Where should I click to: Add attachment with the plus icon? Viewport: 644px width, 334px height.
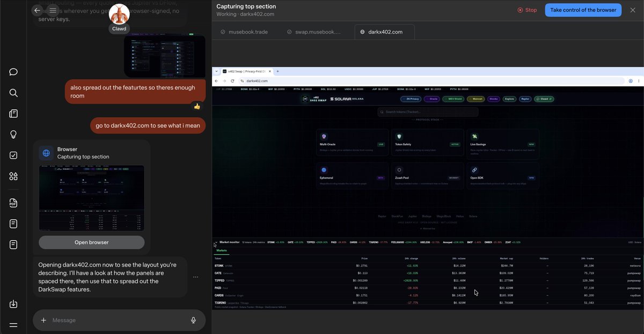point(43,320)
